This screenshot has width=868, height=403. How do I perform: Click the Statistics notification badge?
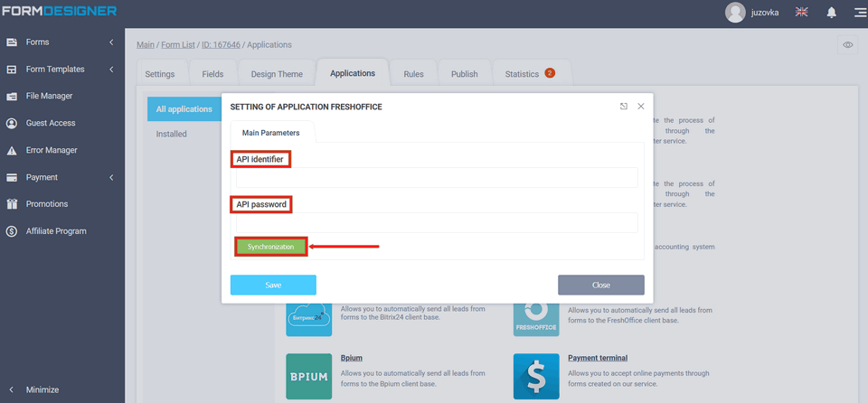click(550, 72)
